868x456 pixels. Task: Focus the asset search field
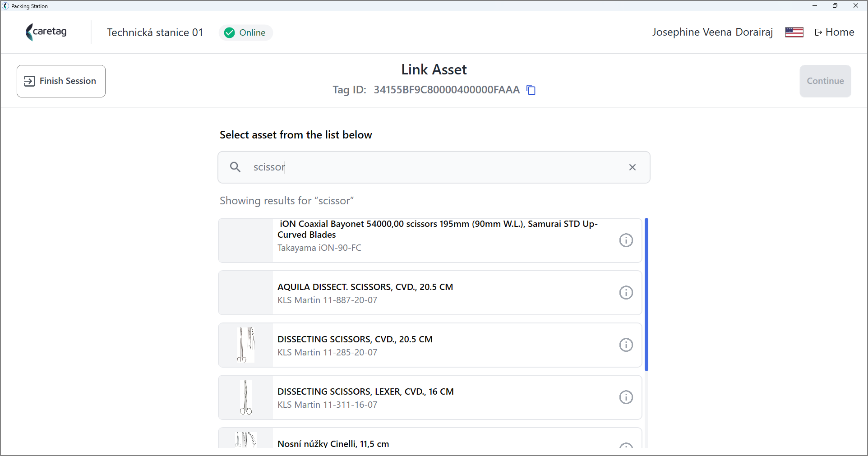point(434,167)
